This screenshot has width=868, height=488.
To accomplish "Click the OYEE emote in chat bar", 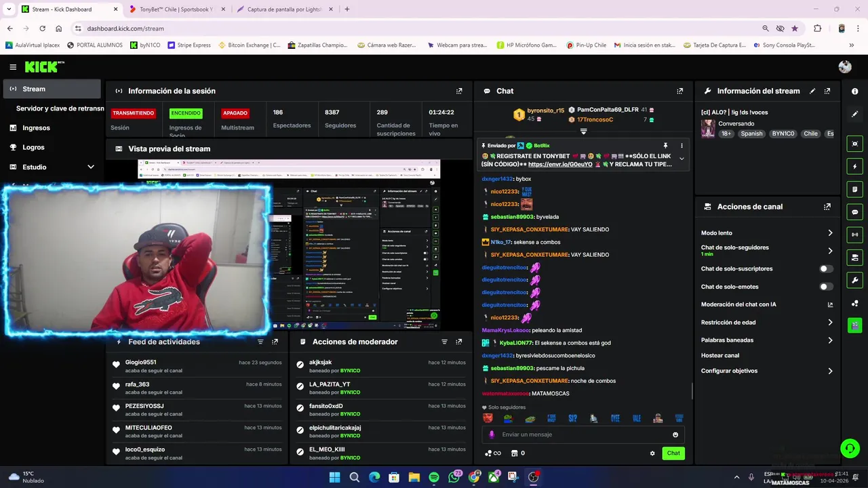I will tap(615, 418).
